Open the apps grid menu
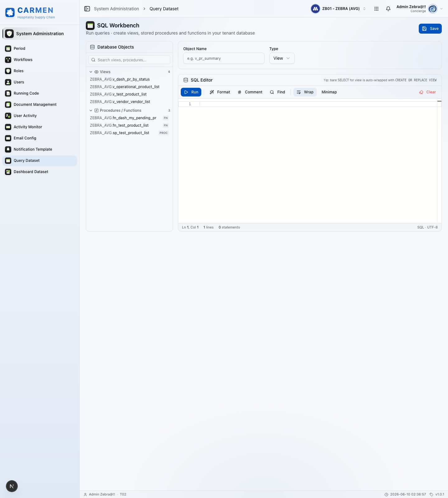The width and height of the screenshot is (448, 498). coord(376,9)
